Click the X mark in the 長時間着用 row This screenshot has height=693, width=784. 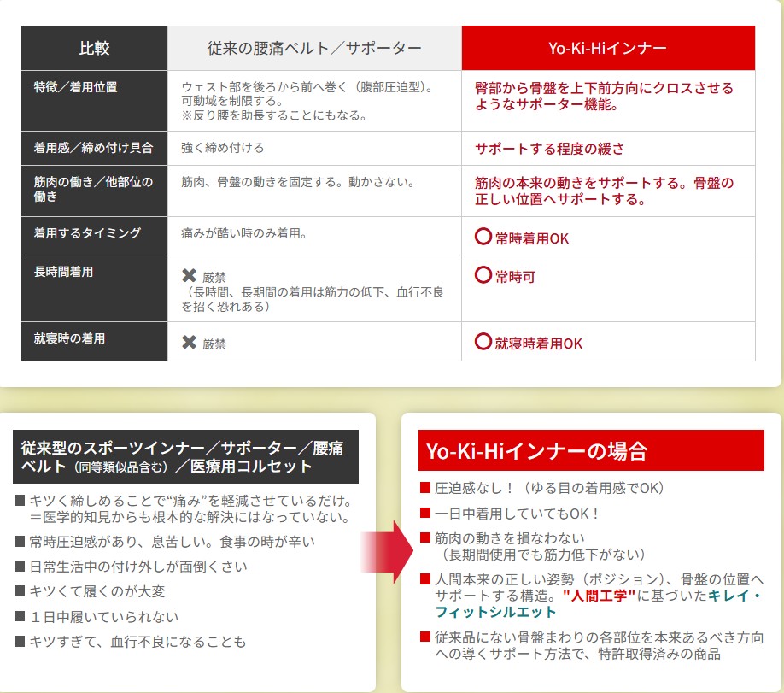(189, 275)
